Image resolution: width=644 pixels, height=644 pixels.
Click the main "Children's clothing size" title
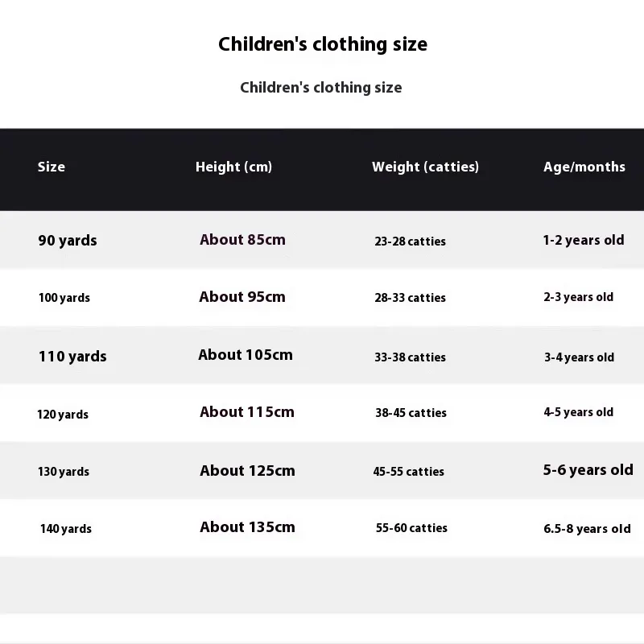point(322,44)
